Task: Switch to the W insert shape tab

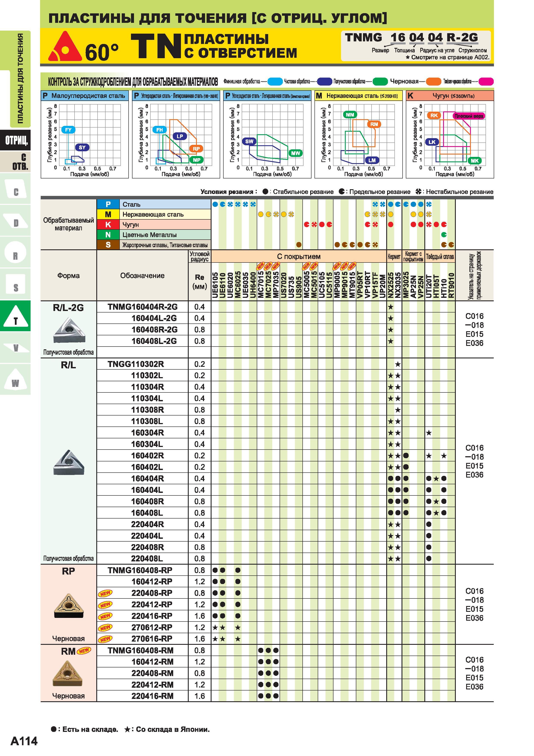Action: 15,379
